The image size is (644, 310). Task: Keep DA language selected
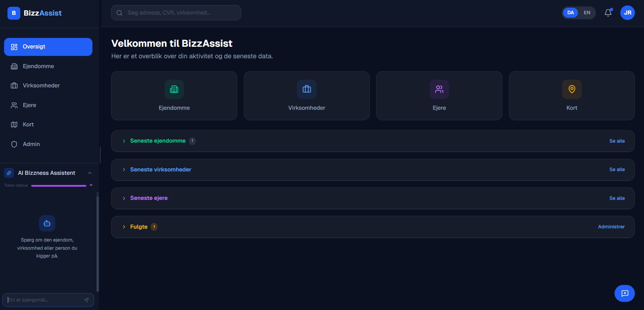click(x=570, y=13)
